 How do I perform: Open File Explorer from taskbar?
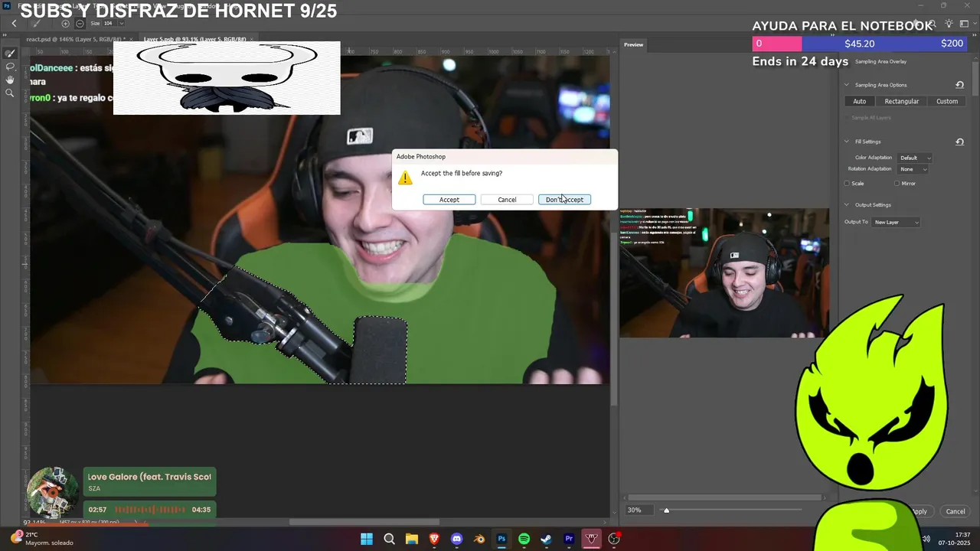[x=411, y=539]
